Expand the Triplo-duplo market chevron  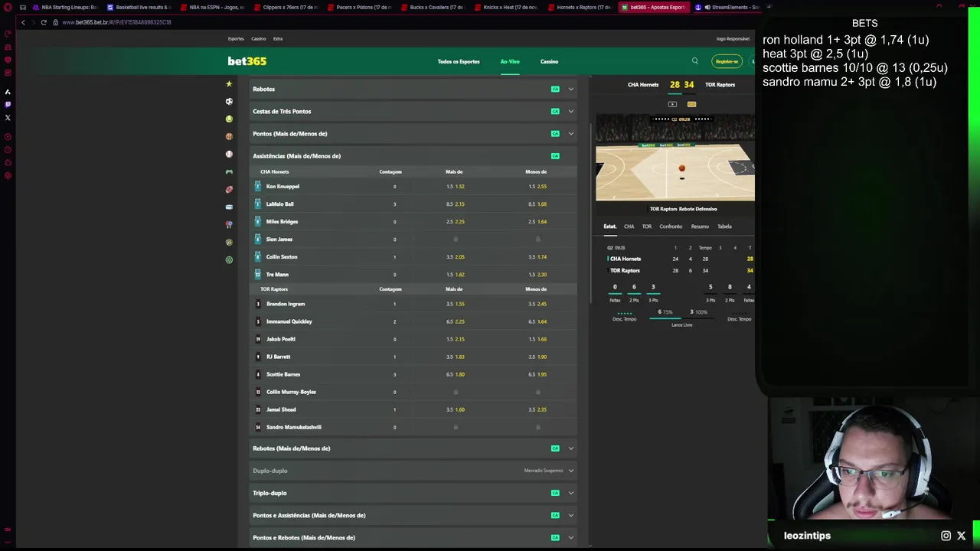click(x=570, y=493)
